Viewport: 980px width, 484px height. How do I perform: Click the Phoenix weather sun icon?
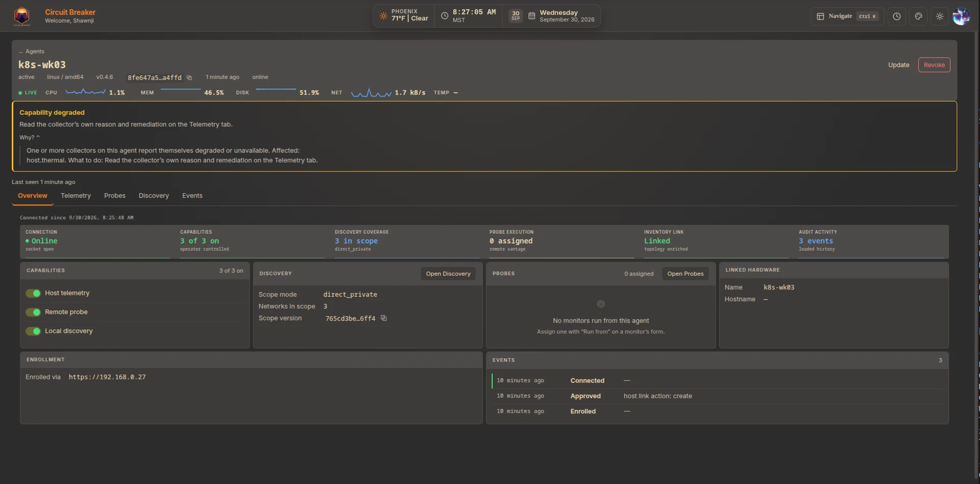[x=383, y=16]
